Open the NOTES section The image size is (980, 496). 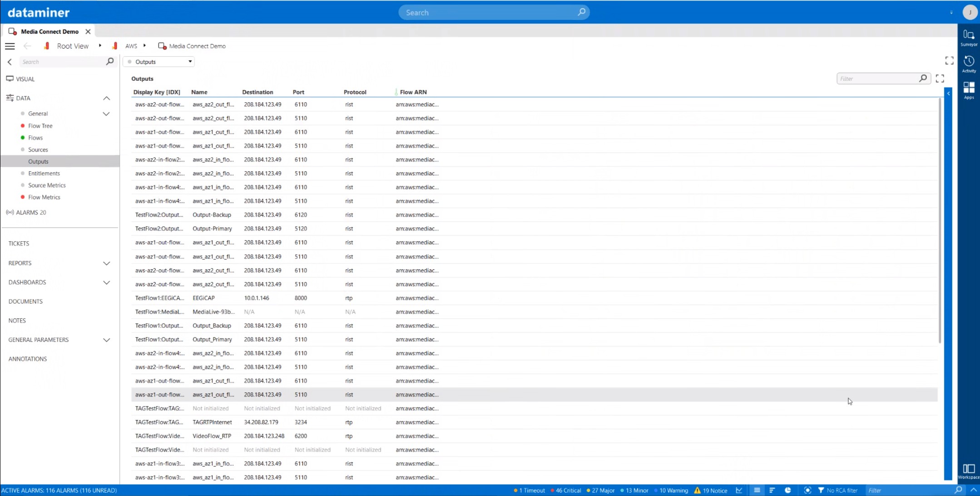[17, 320]
